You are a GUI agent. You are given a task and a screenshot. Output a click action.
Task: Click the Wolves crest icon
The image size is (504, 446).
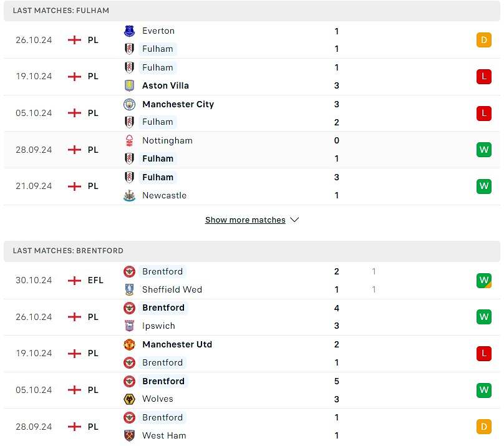pyautogui.click(x=129, y=399)
